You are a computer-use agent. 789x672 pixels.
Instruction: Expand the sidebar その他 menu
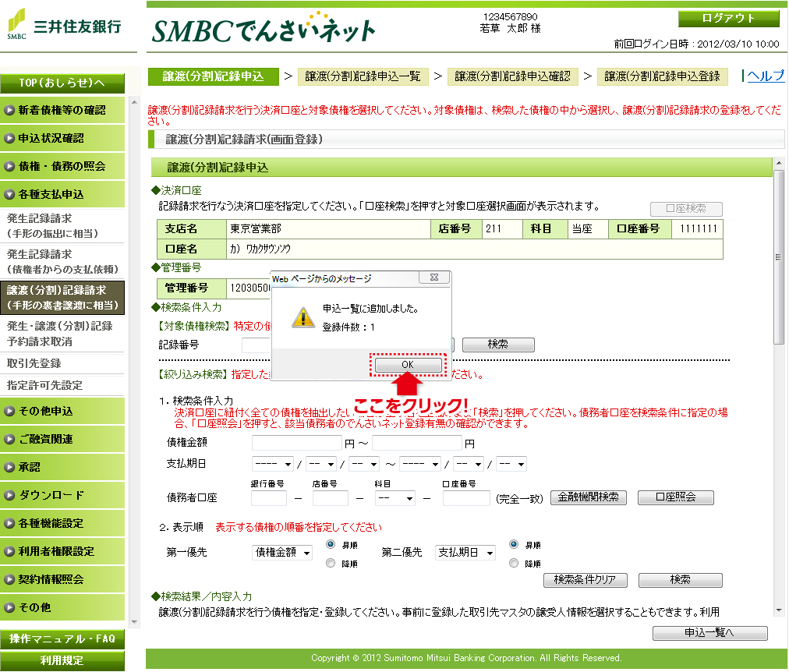[62, 607]
